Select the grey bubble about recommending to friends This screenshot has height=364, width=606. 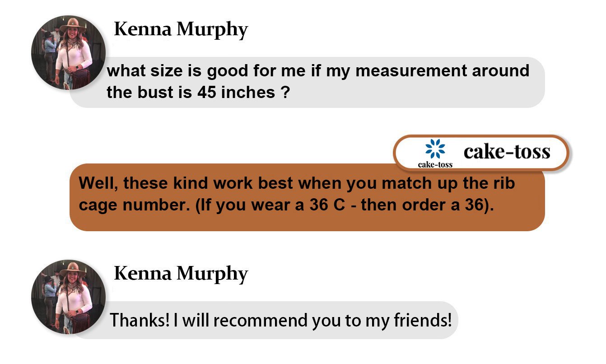pos(281,320)
